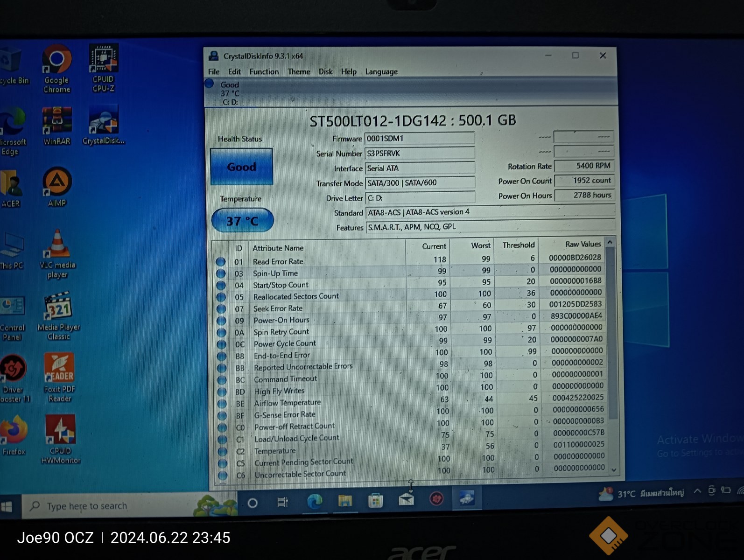
Task: Open the Google Chrome desktop icon
Action: point(57,69)
